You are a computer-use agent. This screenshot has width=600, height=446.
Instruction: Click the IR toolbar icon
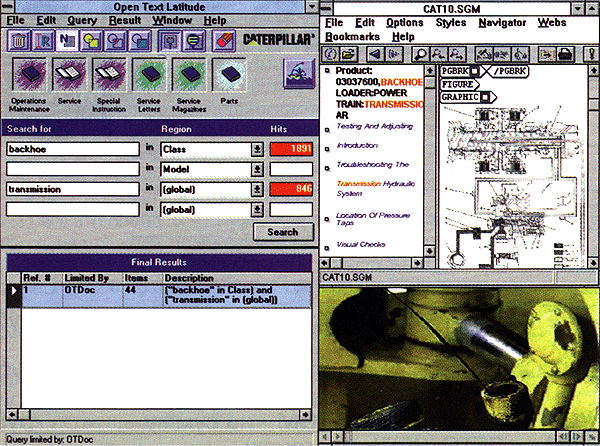[x=42, y=41]
